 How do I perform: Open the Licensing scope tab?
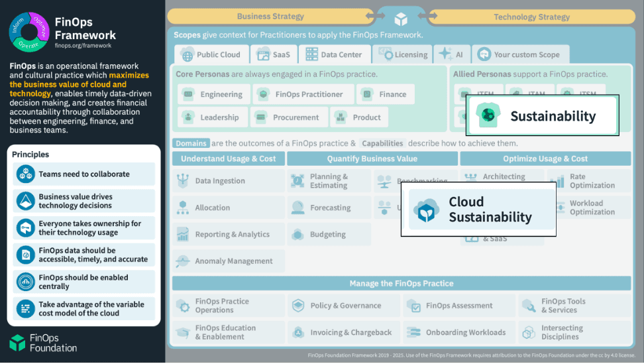coord(402,54)
